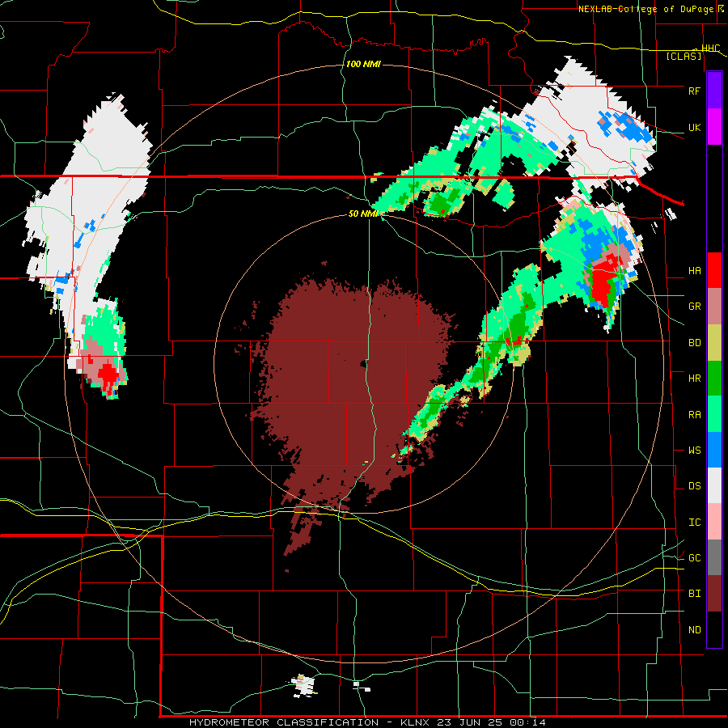Image resolution: width=728 pixels, height=728 pixels.
Task: Click the white DS dry snow swatch
Action: [x=714, y=485]
